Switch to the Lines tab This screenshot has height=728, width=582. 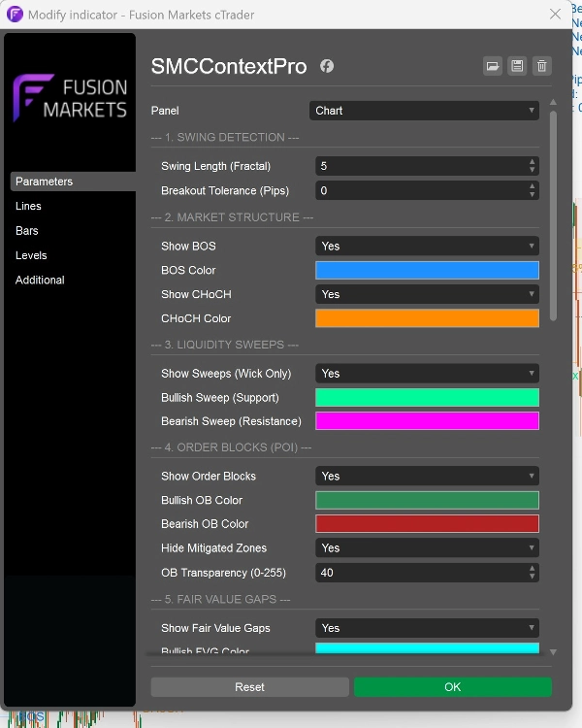click(28, 206)
